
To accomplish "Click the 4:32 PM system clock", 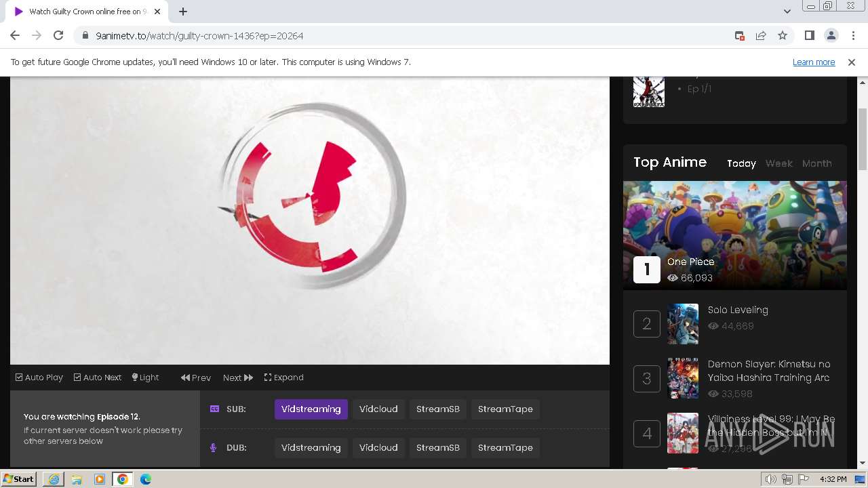I will point(833,479).
